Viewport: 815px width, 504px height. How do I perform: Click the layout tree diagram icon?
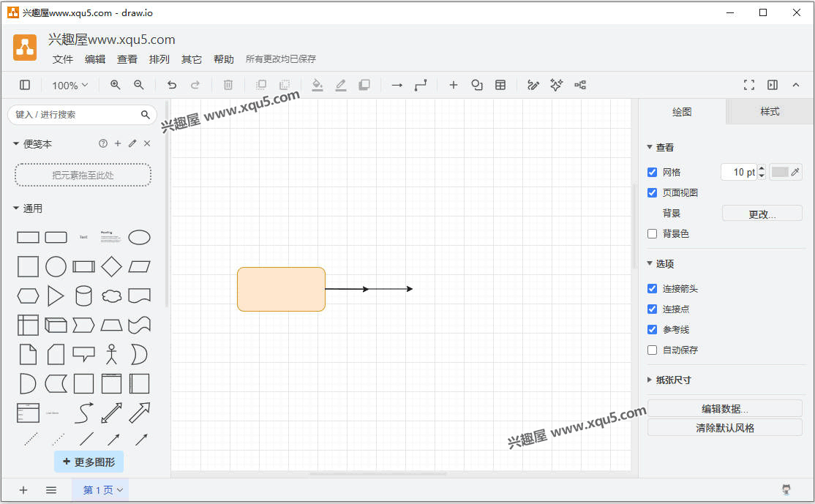[x=580, y=85]
